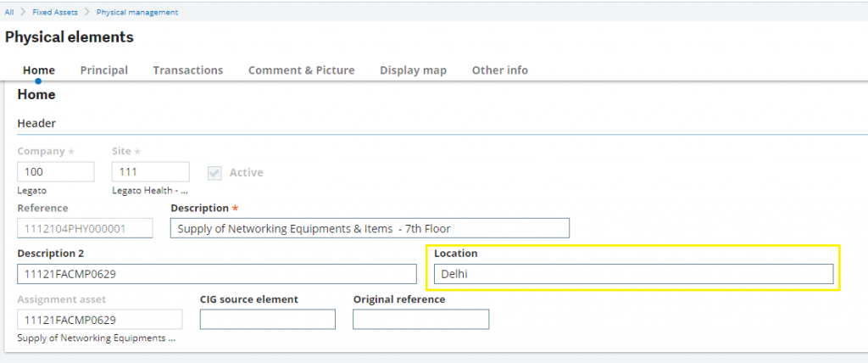Select the Reference field 1112104PHY000001
This screenshot has width=868, height=363.
(85, 228)
